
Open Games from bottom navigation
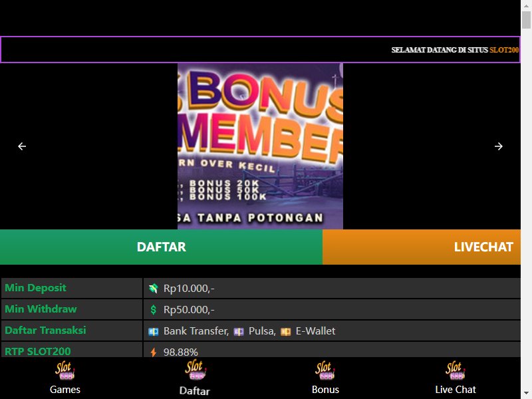click(65, 378)
